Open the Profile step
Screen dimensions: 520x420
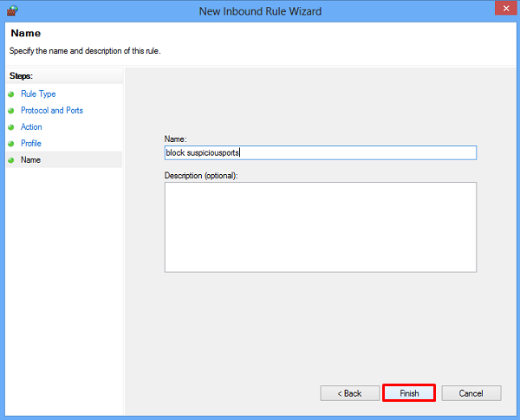tap(31, 143)
